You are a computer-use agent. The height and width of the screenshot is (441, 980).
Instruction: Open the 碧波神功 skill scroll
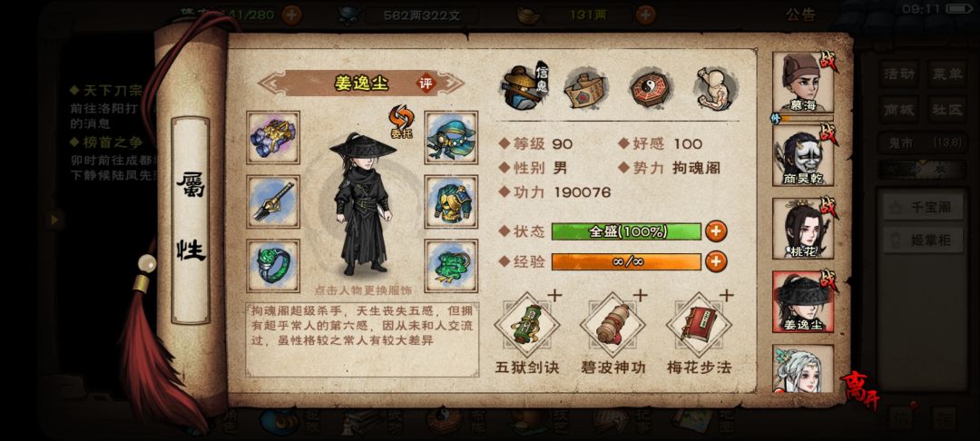coord(612,325)
